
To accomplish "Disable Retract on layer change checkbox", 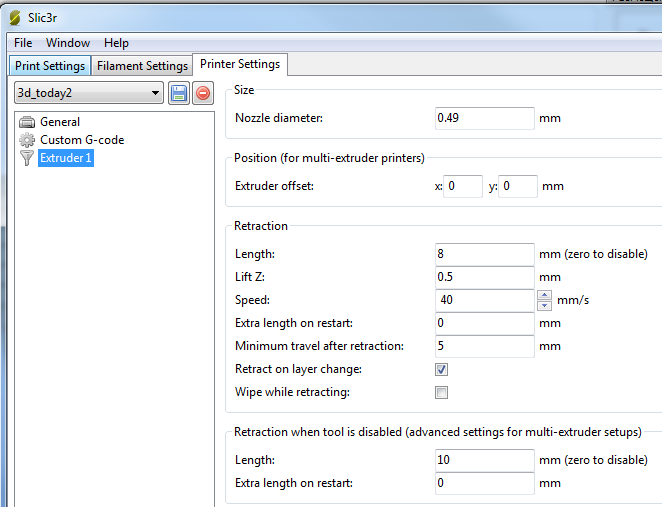I will [442, 369].
